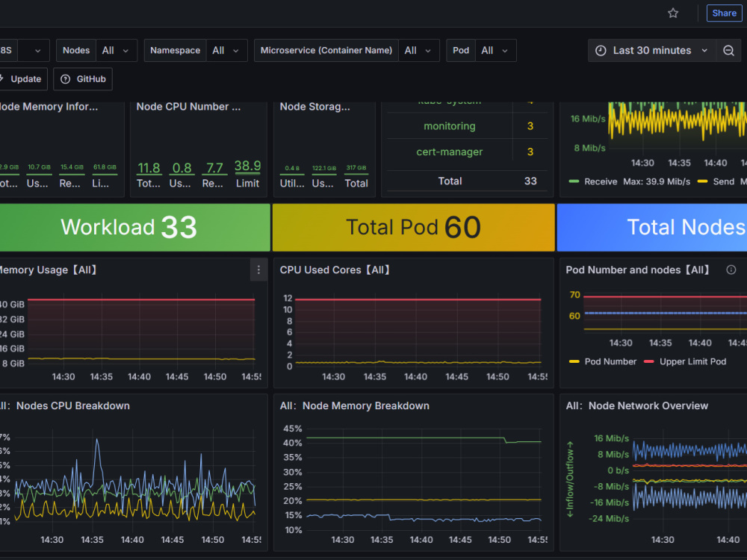Click the Share button

pos(724,13)
